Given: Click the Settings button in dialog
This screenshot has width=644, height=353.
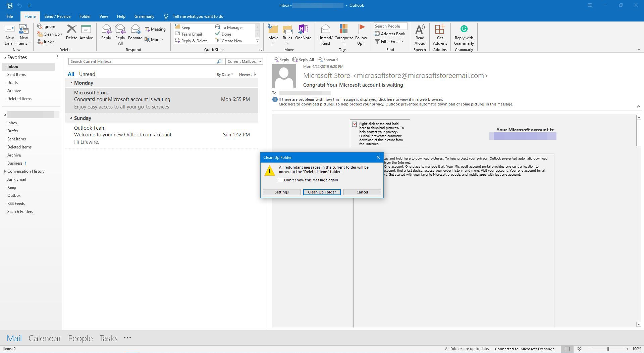Looking at the screenshot, I should click(282, 192).
